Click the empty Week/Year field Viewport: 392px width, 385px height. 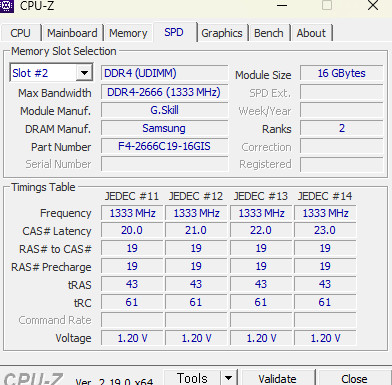pos(341,110)
